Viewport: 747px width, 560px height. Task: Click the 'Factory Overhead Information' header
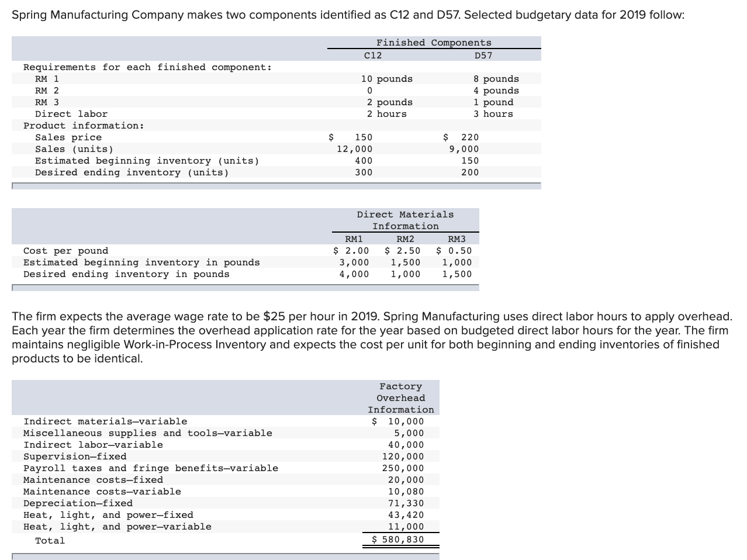[401, 398]
